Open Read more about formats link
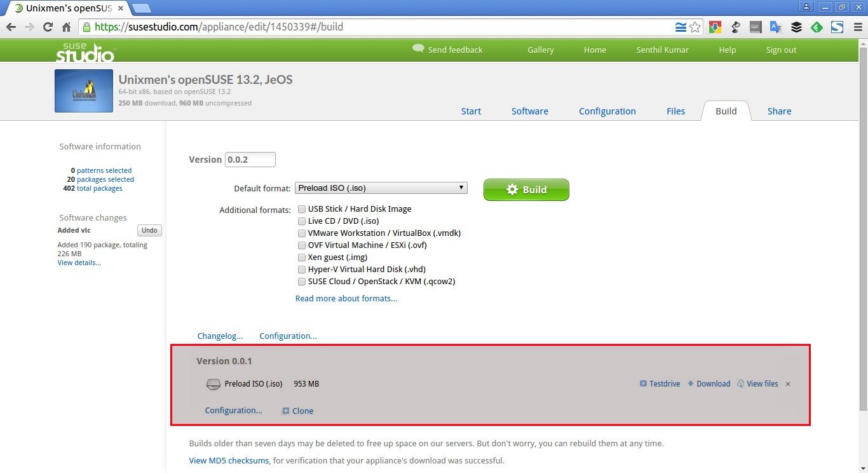Image resolution: width=868 pixels, height=473 pixels. pyautogui.click(x=346, y=298)
